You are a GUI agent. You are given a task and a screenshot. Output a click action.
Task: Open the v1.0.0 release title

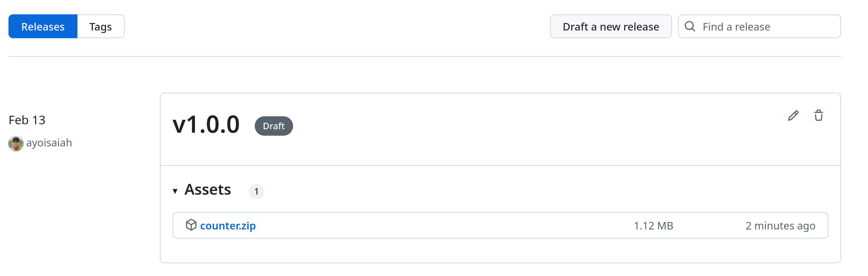point(206,125)
